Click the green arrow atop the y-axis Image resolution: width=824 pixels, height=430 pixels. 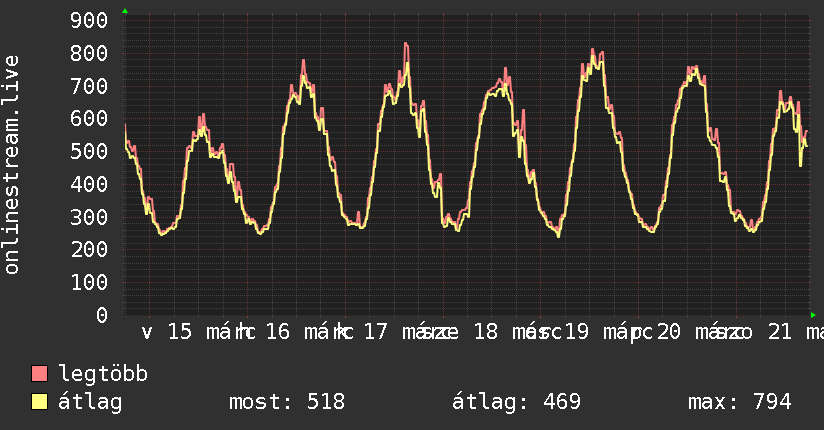pyautogui.click(x=125, y=11)
